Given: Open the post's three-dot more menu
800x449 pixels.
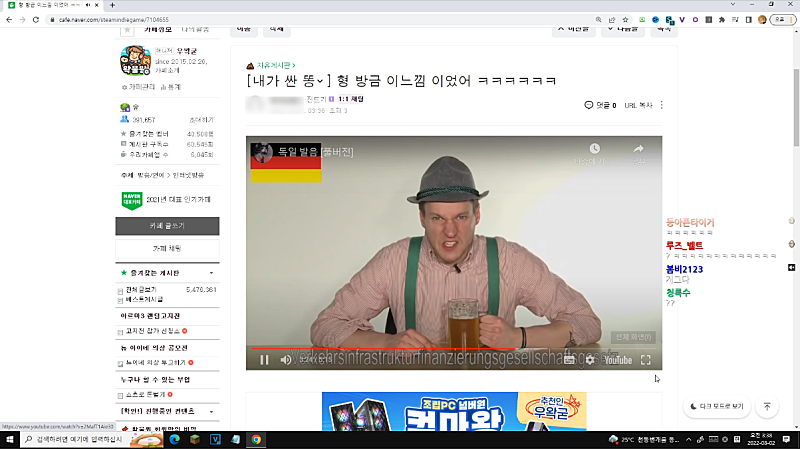Looking at the screenshot, I should (x=661, y=105).
